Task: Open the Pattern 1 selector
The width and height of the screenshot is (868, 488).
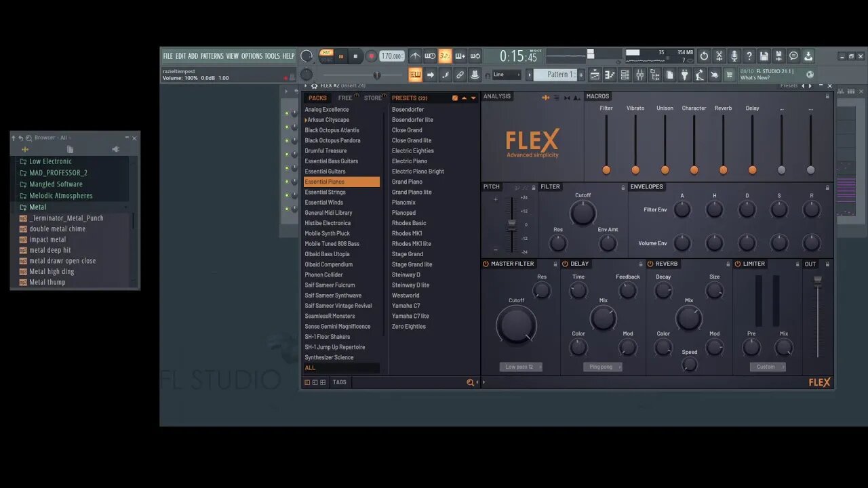Action: (x=557, y=75)
